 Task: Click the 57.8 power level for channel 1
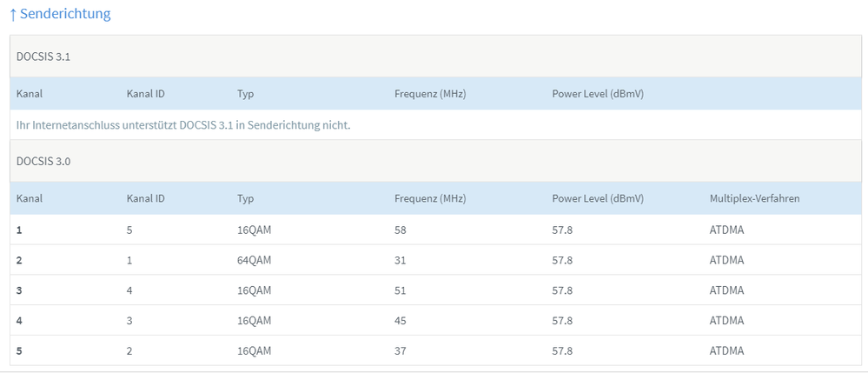pos(562,230)
